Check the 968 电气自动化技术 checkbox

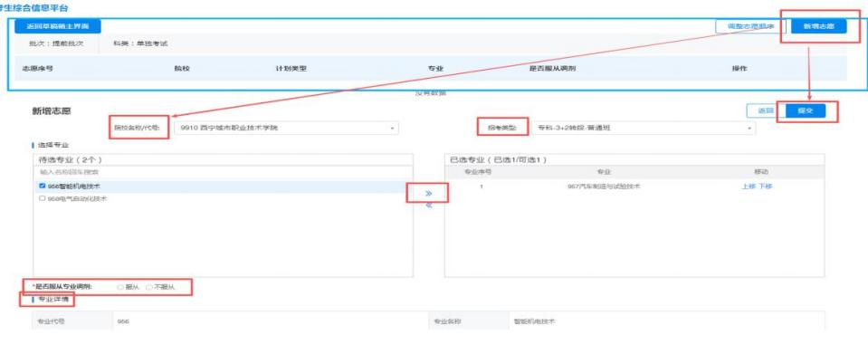(42, 198)
